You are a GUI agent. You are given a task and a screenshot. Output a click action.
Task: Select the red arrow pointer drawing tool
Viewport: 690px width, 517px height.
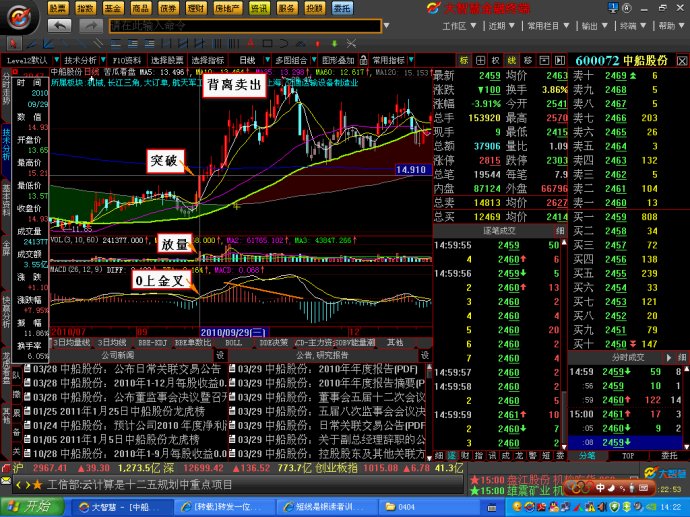coord(13,44)
